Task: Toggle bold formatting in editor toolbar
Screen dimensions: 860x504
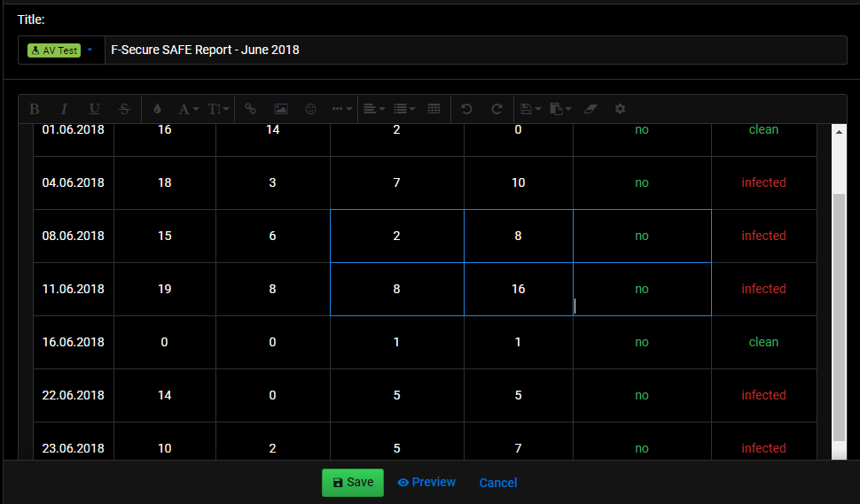Action: [x=34, y=109]
